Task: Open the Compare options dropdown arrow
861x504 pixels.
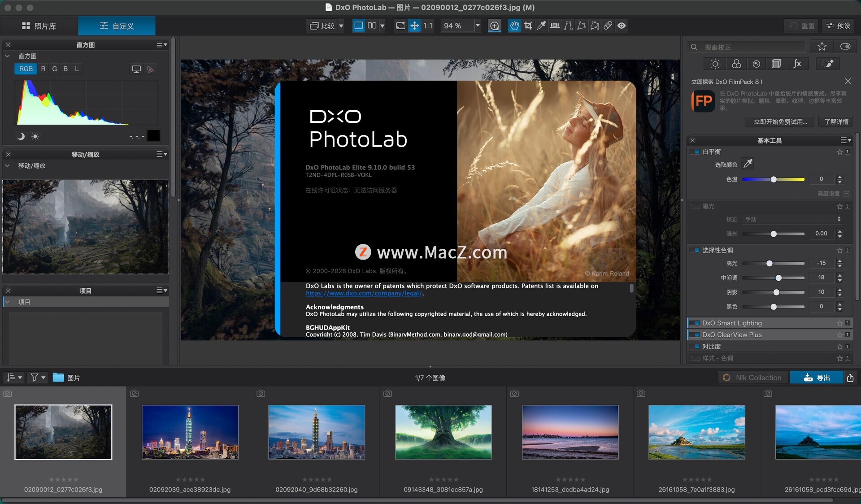Action: pos(341,26)
